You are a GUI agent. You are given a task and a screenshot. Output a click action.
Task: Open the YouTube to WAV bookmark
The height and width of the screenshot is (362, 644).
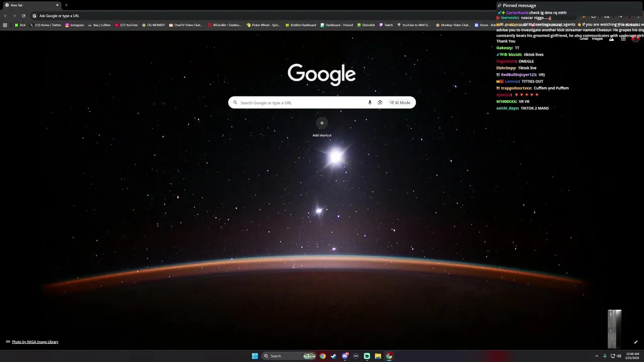pyautogui.click(x=414, y=25)
